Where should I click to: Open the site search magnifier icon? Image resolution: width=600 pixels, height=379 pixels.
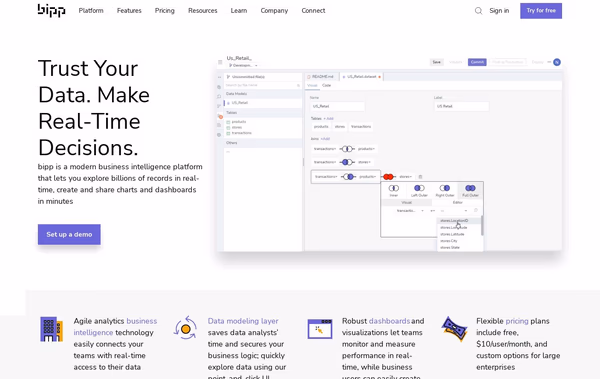(478, 11)
